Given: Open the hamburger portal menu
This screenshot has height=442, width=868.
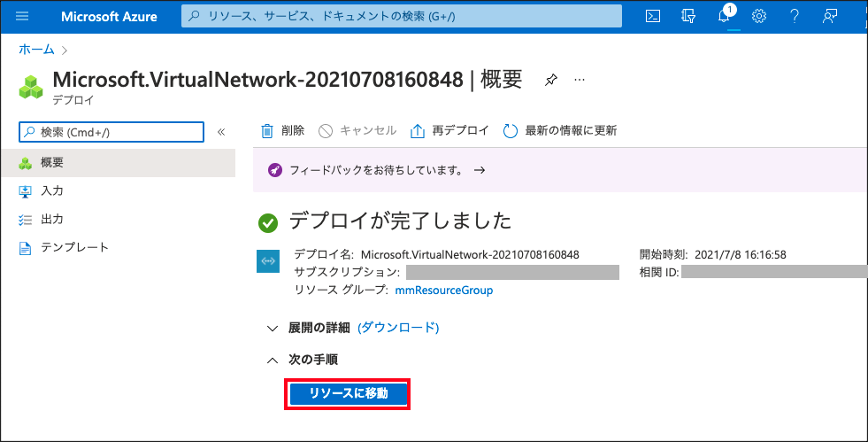Looking at the screenshot, I should coord(22,16).
